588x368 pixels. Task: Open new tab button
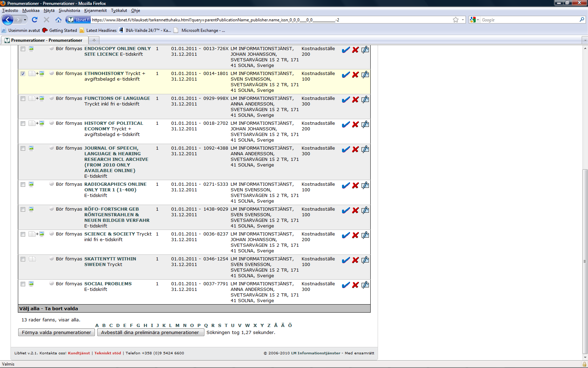pos(94,40)
